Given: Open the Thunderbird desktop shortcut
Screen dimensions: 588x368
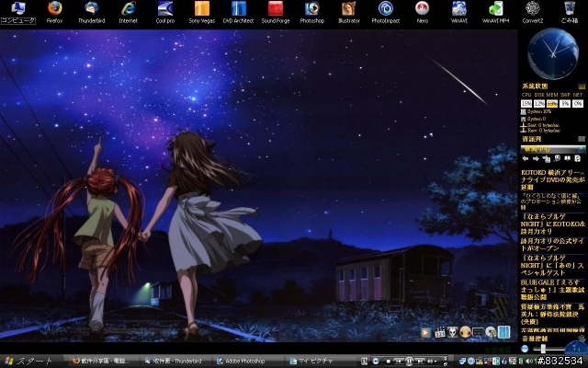Looking at the screenshot, I should 92,12.
